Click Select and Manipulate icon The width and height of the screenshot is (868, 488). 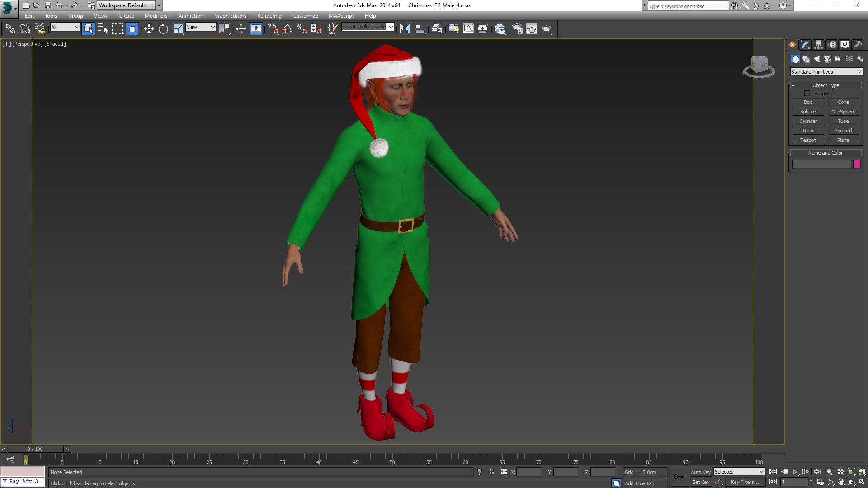[x=241, y=29]
